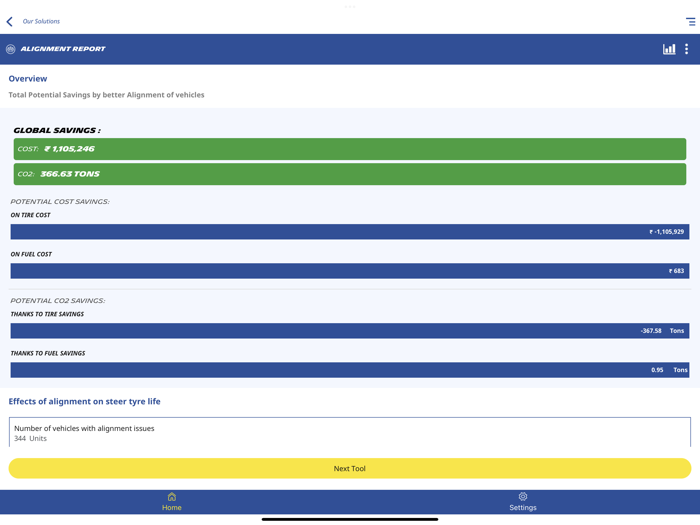700x525 pixels.
Task: Select 'Number of vehicles with alignment issues' card
Action: point(350,432)
